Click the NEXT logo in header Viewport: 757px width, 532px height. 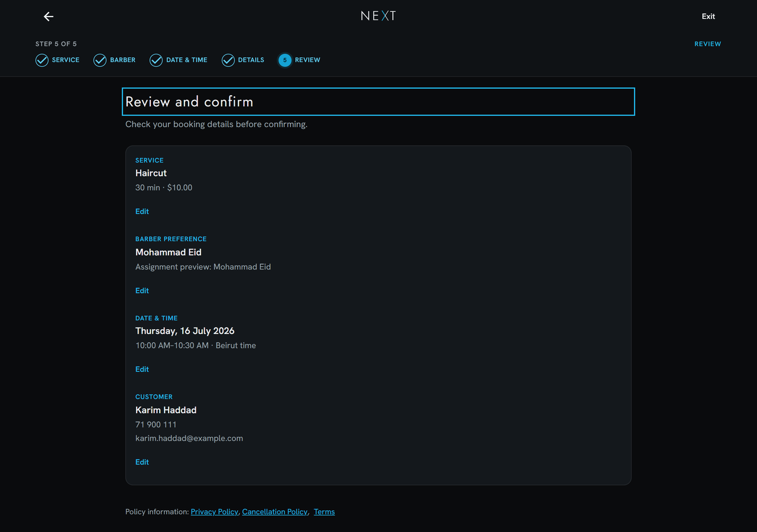[378, 16]
